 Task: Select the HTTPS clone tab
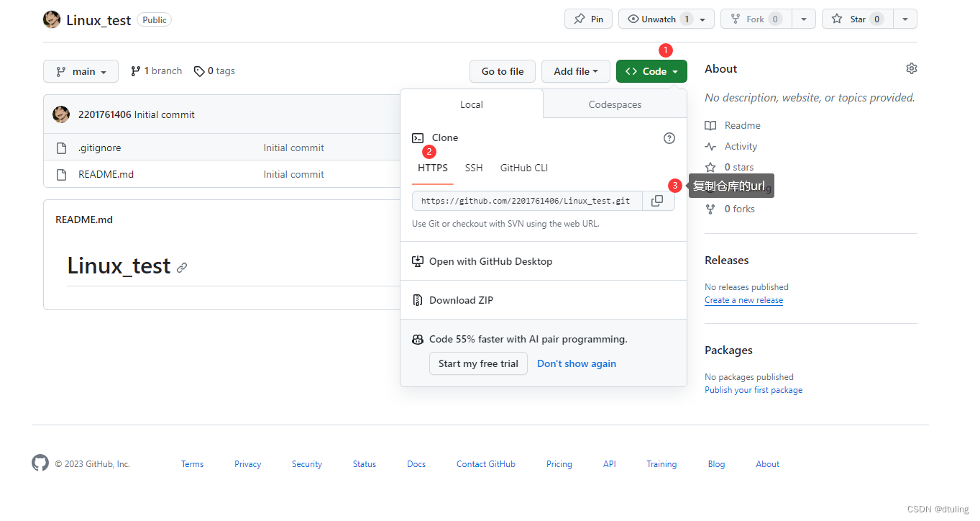433,168
